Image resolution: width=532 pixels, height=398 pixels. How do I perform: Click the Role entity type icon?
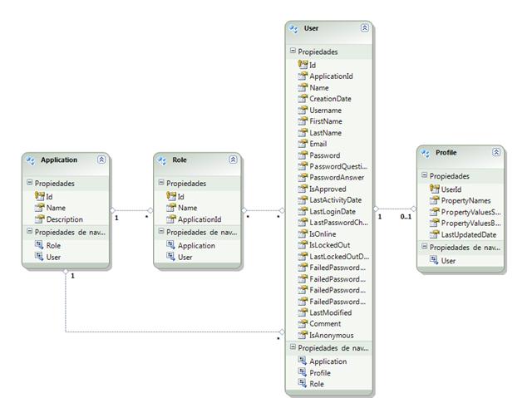point(163,160)
